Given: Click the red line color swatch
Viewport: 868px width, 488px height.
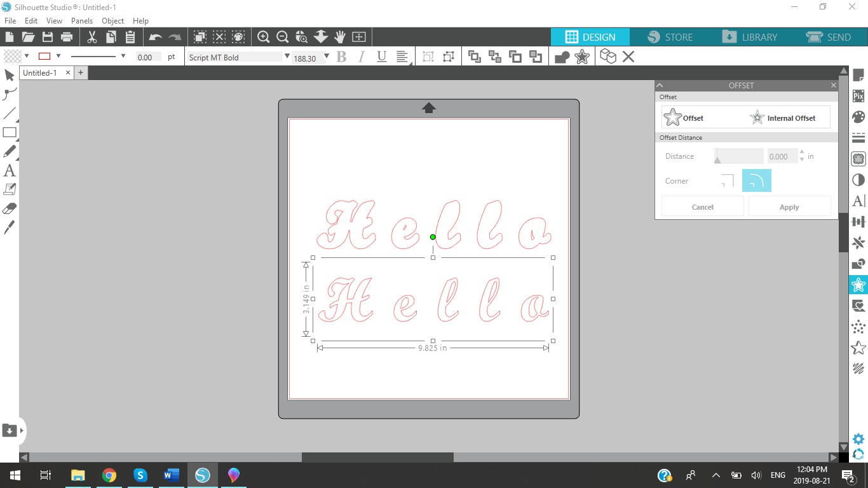Looking at the screenshot, I should point(44,56).
